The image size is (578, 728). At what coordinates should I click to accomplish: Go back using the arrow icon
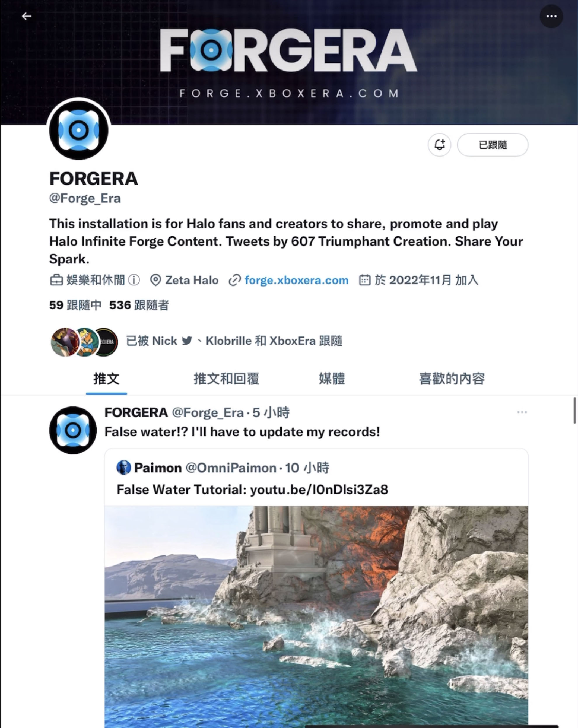(x=26, y=16)
